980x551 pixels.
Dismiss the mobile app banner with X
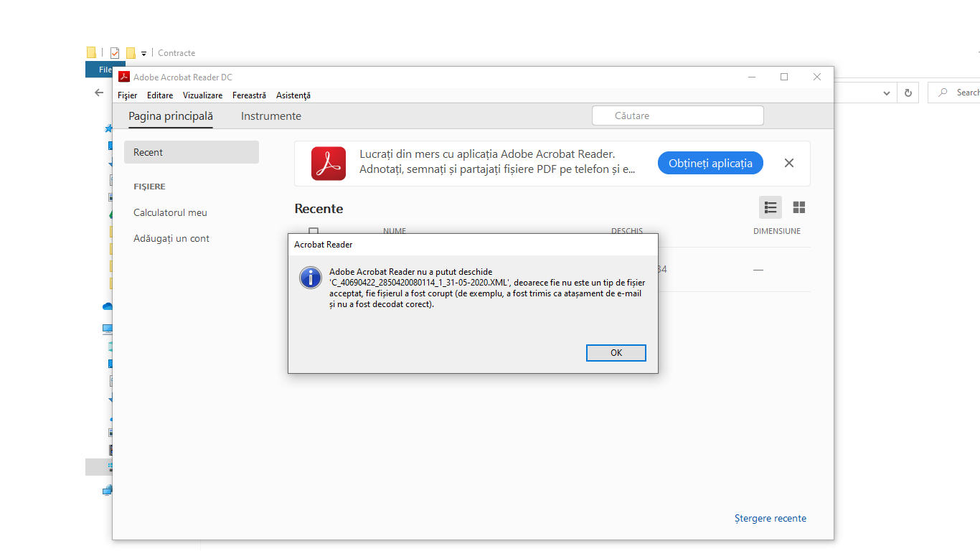point(789,163)
